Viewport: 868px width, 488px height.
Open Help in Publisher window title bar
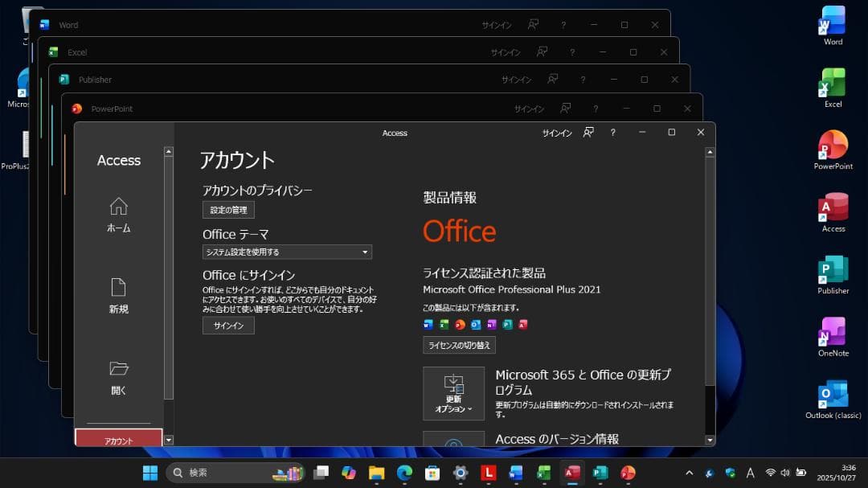583,80
